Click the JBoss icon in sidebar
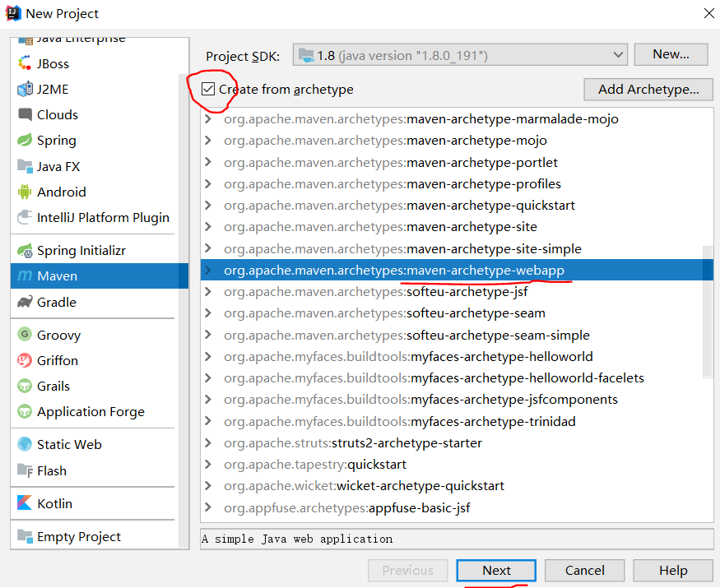720x588 pixels. (x=25, y=63)
